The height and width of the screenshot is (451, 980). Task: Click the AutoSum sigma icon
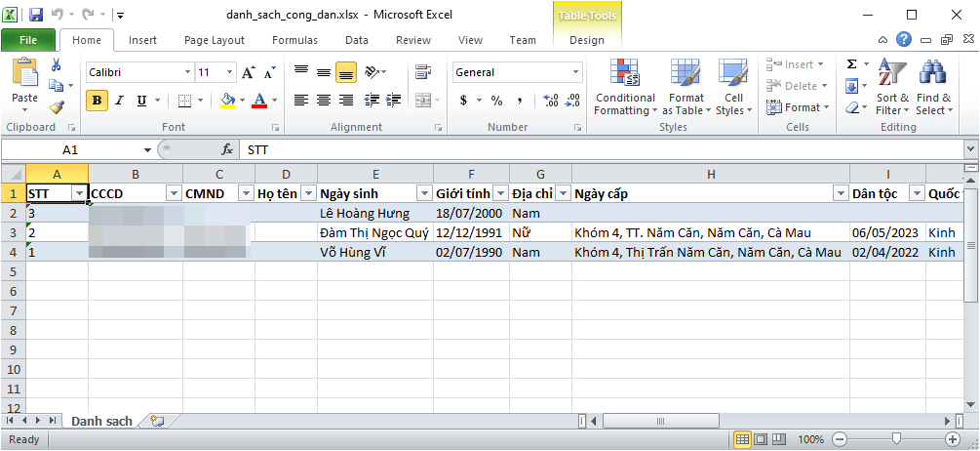tap(851, 64)
